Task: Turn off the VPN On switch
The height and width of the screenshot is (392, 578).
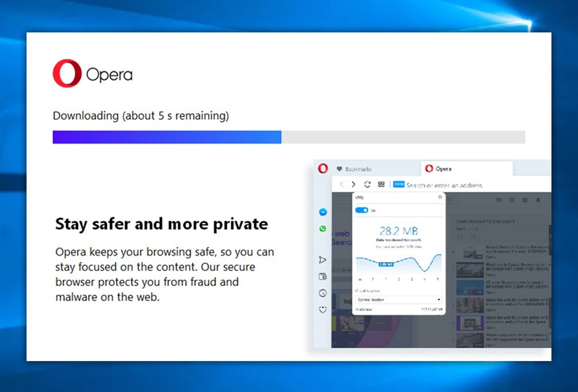Action: coord(361,210)
